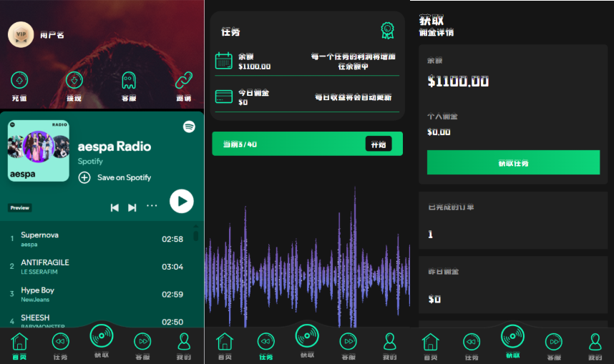Viewport: 614px width, 364px height.
Task: Click the 个人佣金 $0.00 value
Action: [x=439, y=132]
